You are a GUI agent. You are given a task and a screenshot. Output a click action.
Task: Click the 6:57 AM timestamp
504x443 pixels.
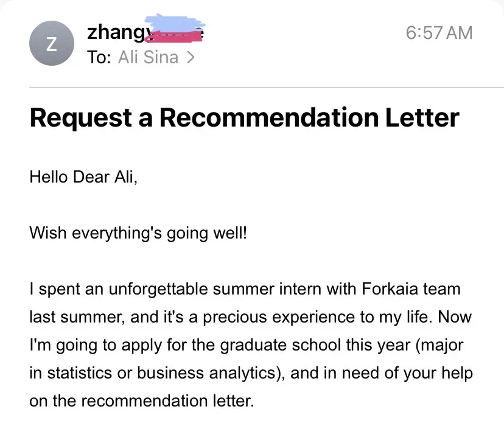pos(439,33)
